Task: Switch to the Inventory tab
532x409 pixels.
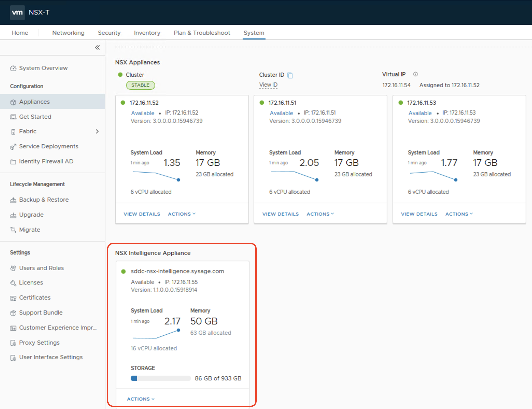Action: tap(147, 33)
